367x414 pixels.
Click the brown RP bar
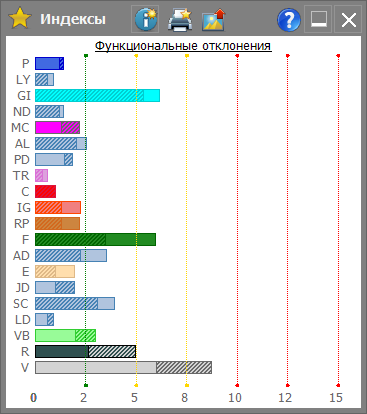tap(57, 223)
